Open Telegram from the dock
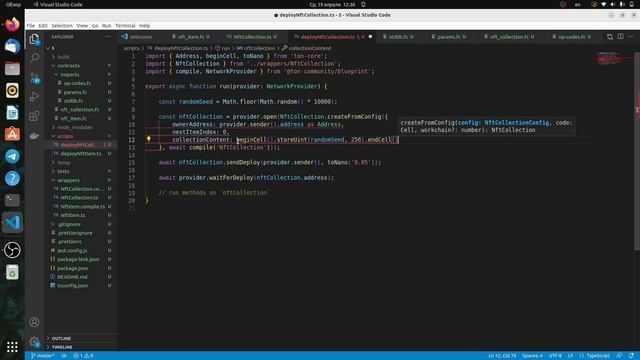 12,156
